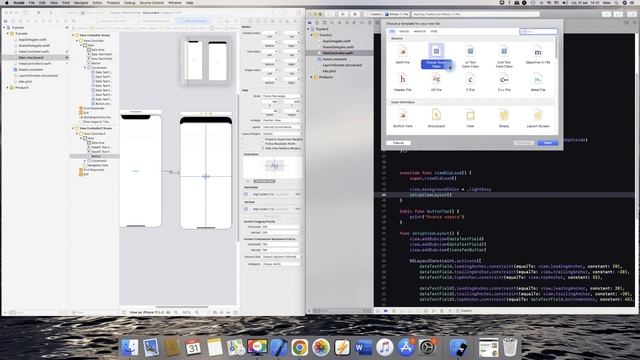Toggle Follow Readable Width checkbox
640x360 pixels.
[263, 144]
